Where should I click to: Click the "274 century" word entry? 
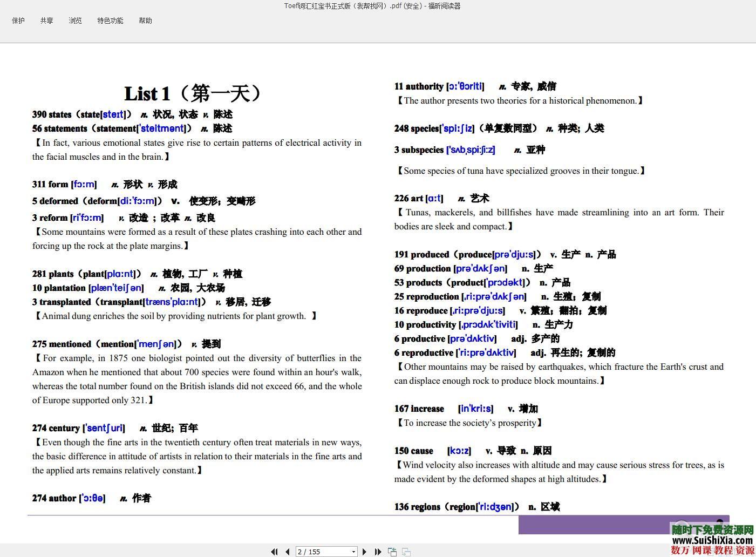56,428
